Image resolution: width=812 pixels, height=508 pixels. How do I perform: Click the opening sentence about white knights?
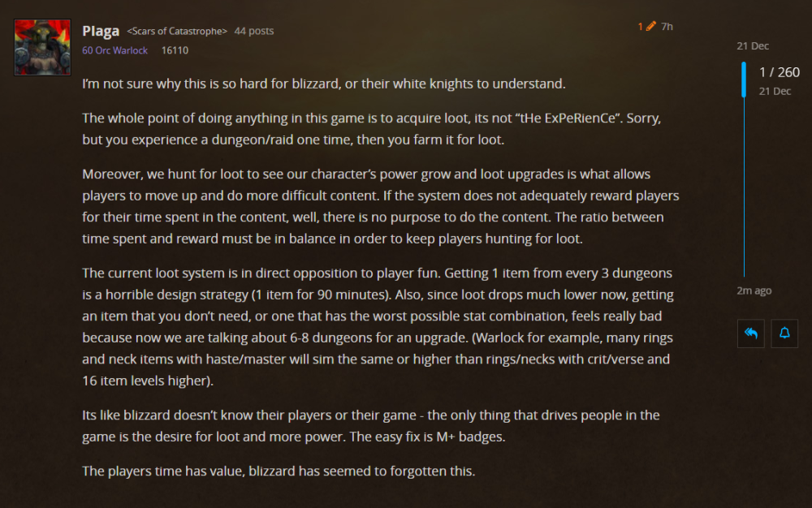pyautogui.click(x=324, y=84)
